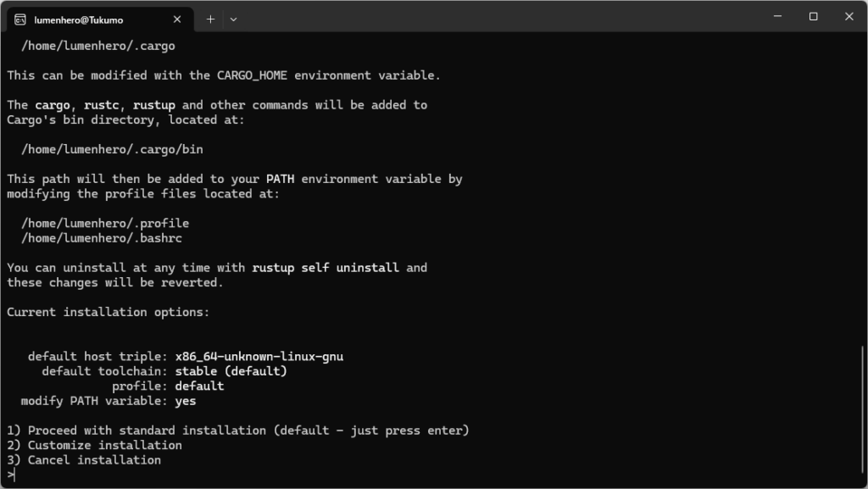Viewport: 868px width, 489px height.
Task: Open a new tab with the plus button
Action: (x=210, y=19)
